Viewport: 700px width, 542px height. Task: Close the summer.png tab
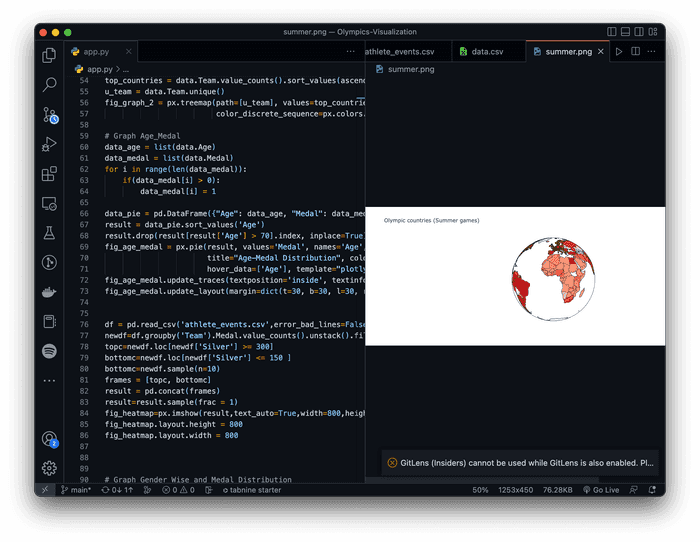(601, 52)
